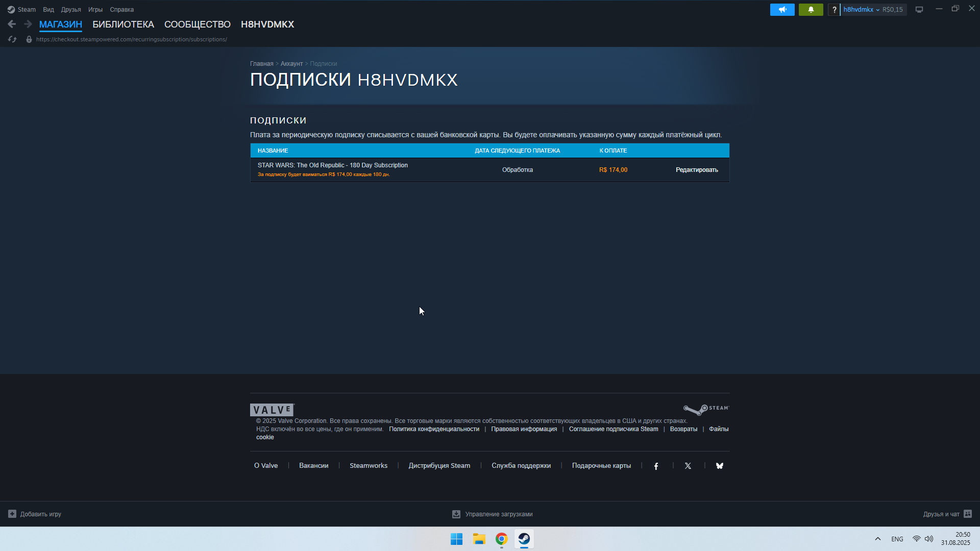The height and width of the screenshot is (551, 980).
Task: Open Правовая информация link
Action: [x=524, y=429]
